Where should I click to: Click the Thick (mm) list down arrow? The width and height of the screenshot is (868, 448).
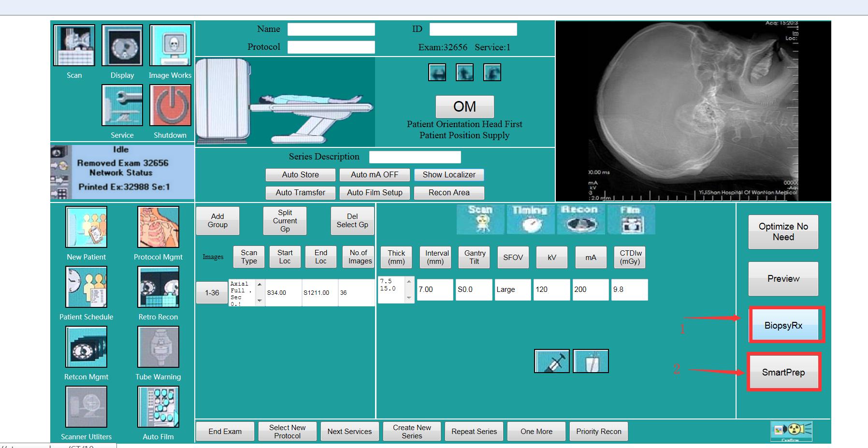tap(409, 298)
